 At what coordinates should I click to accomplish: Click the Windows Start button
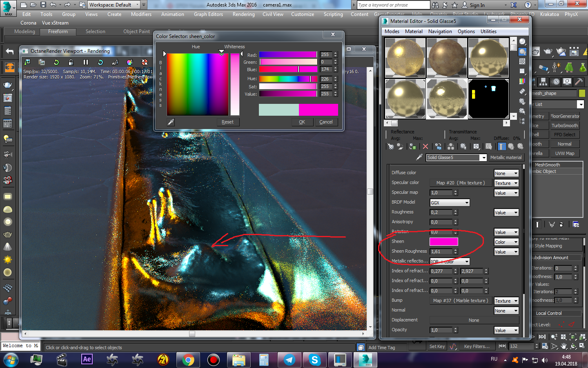point(11,360)
